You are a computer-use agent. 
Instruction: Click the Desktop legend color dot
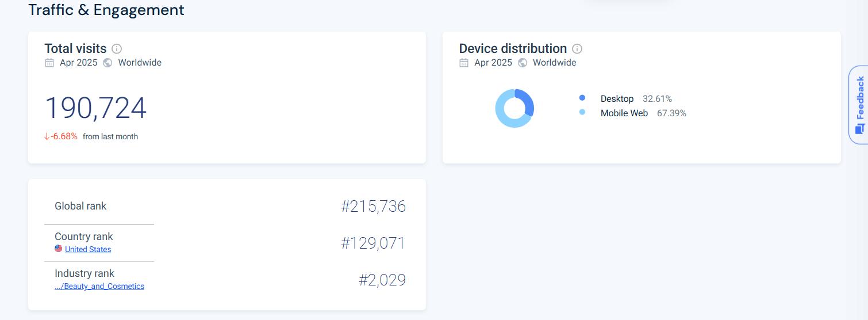pyautogui.click(x=582, y=98)
